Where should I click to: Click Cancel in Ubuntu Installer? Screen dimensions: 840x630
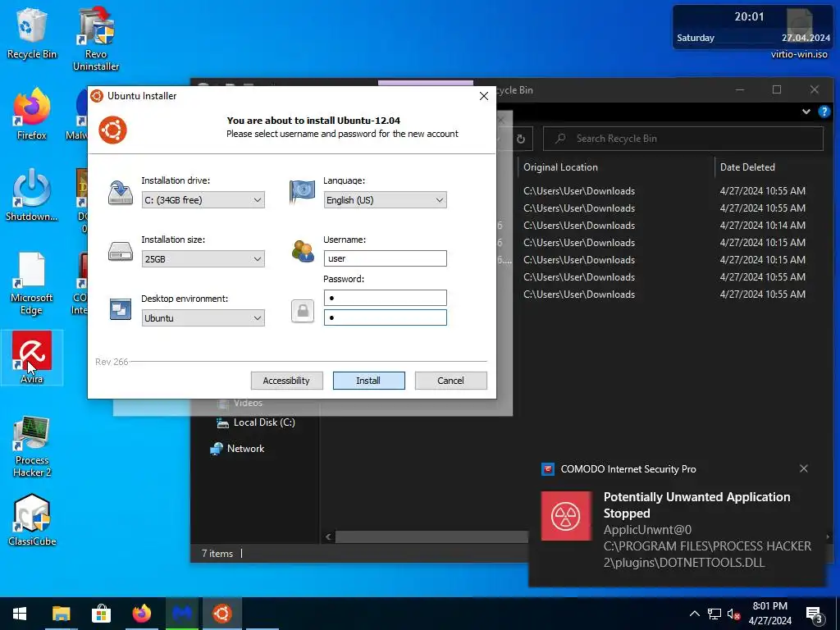pos(450,381)
